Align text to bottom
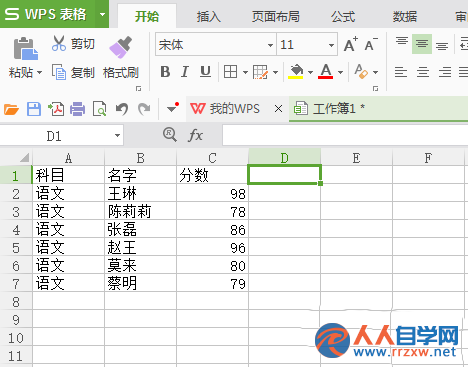Image resolution: width=468 pixels, height=367 pixels. [442, 46]
